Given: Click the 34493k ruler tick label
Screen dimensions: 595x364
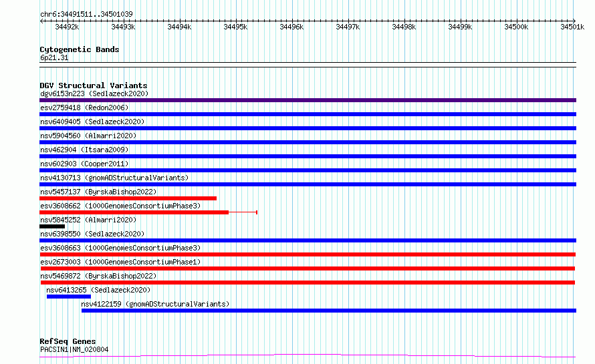Looking at the screenshot, I should 123,27.
